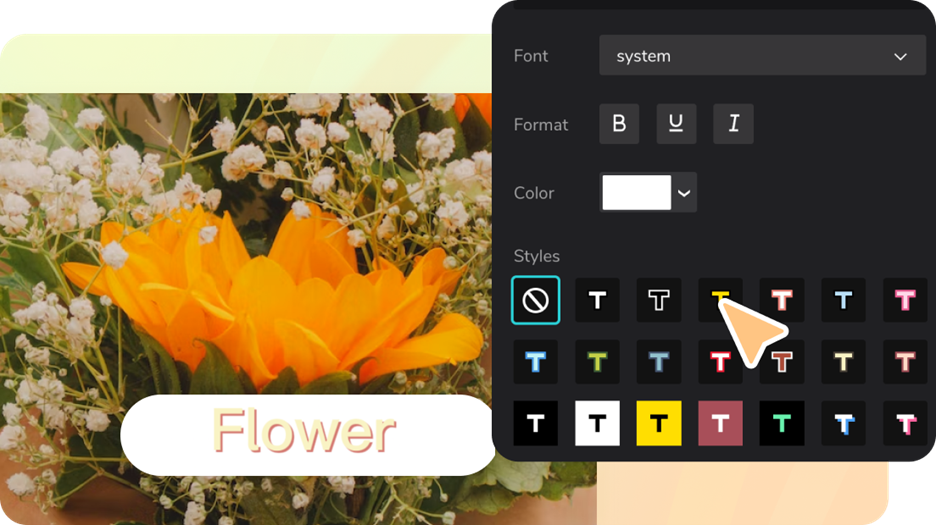Apply the white T on rose background style
Viewport: 936px width, 525px height.
720,423
